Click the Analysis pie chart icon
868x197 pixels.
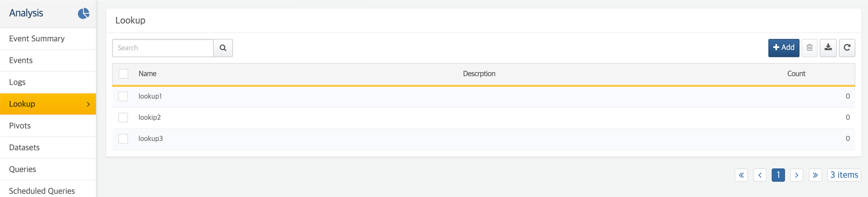coord(83,13)
